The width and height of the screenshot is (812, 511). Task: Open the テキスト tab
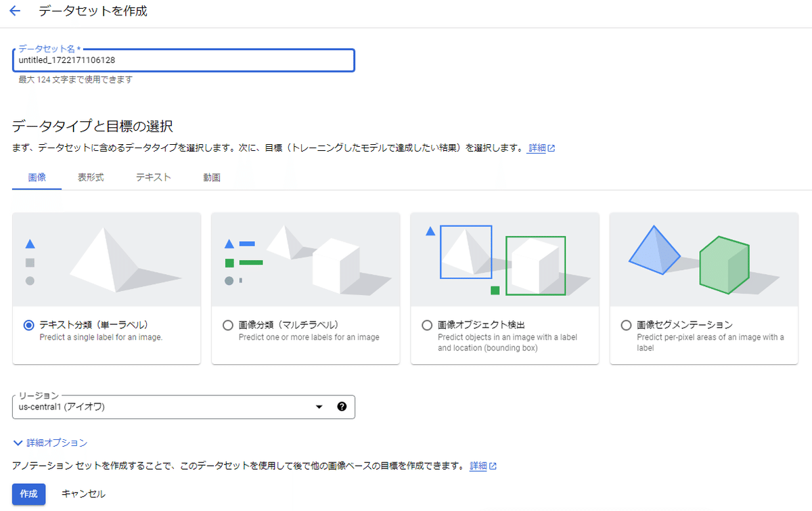tap(153, 177)
